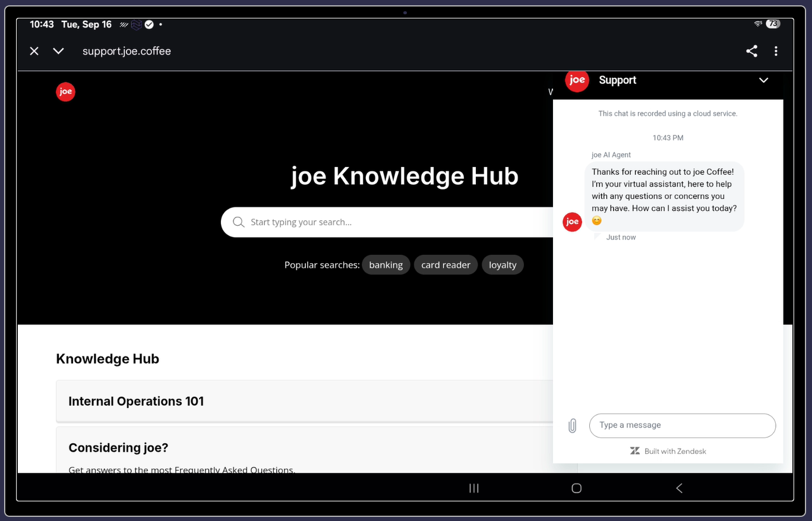Tap the 'joe Knowledge Hub' page title
812x521 pixels.
(x=405, y=176)
